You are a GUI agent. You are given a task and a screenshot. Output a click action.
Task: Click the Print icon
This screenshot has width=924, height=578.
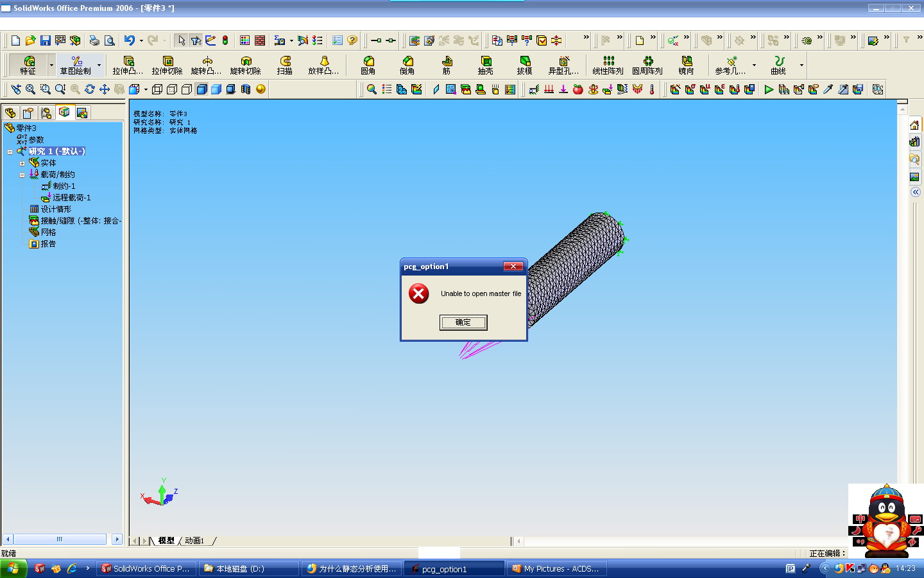[x=94, y=40]
